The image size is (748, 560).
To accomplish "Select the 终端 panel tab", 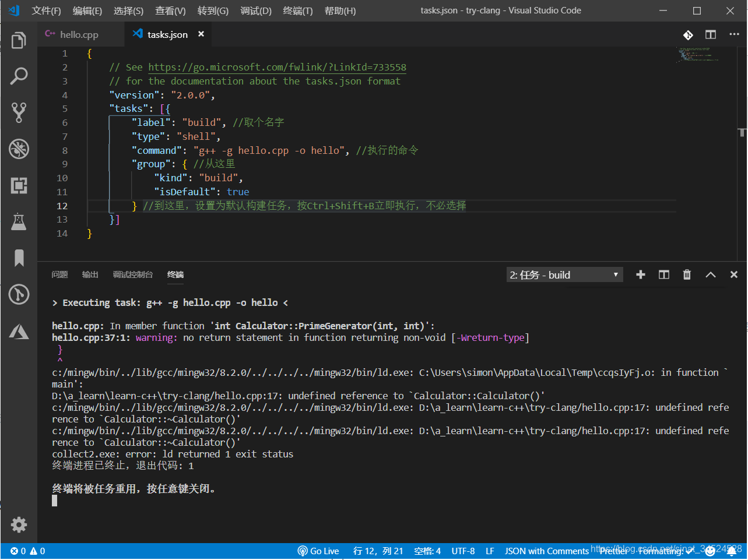I will (x=175, y=274).
